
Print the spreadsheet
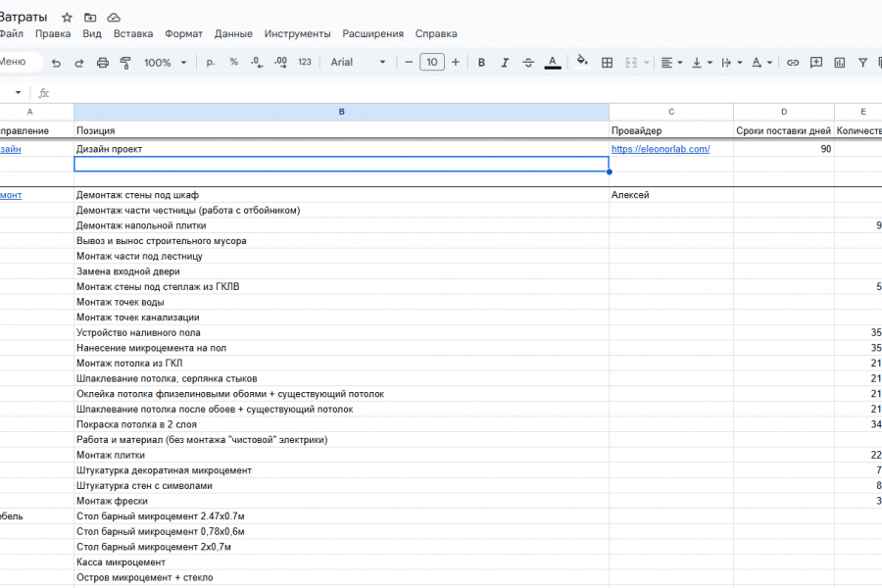click(x=102, y=63)
